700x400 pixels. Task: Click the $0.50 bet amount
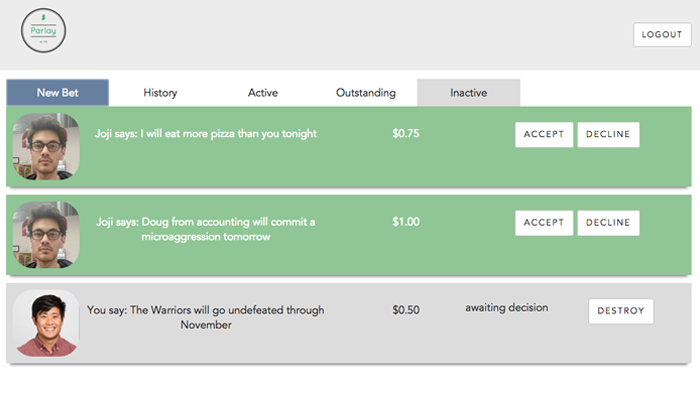(406, 310)
